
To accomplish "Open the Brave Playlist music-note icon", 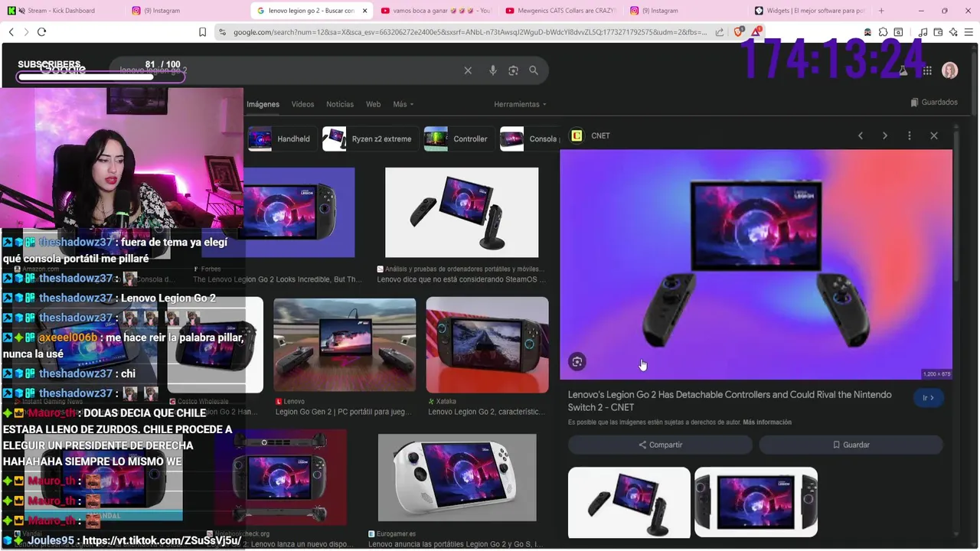I will [923, 32].
